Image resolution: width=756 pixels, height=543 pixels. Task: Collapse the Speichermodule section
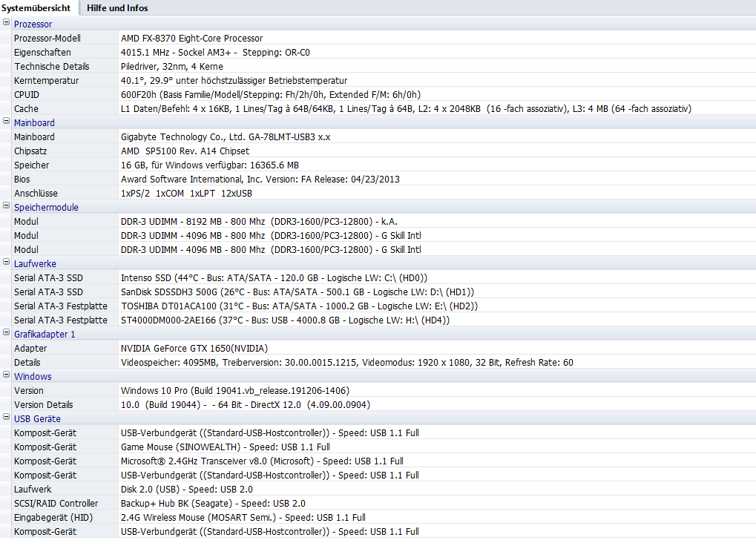pos(6,205)
